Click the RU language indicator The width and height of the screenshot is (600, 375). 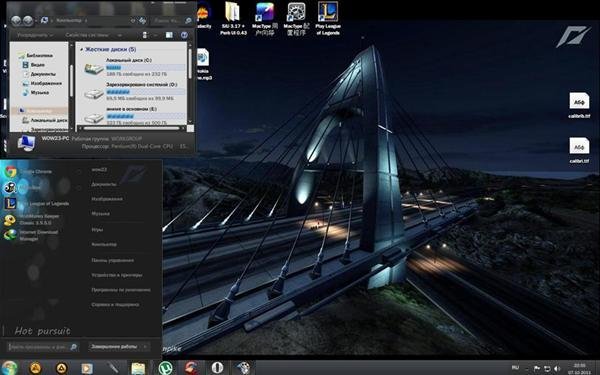tap(515, 368)
